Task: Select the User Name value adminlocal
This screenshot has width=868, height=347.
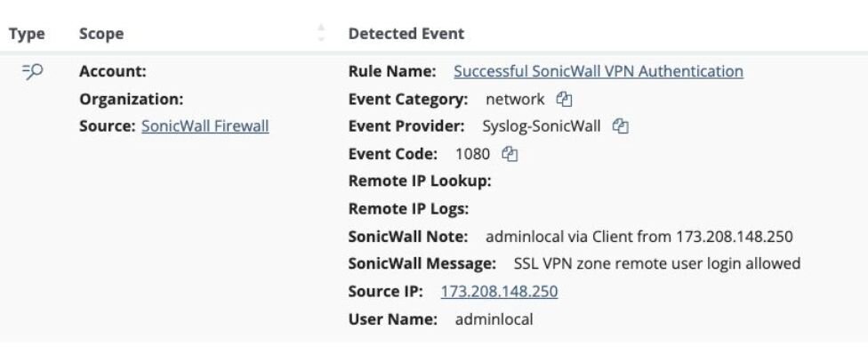Action: point(494,319)
